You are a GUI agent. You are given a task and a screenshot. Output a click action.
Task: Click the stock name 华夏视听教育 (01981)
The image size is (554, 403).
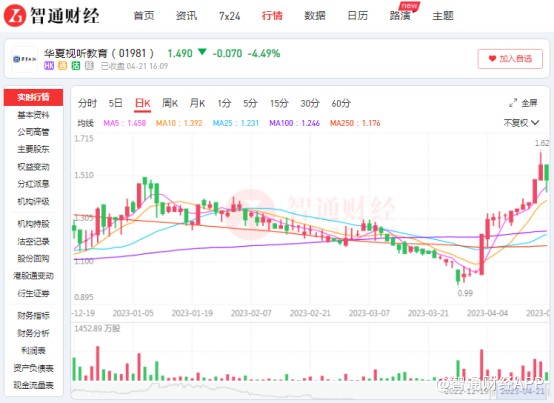click(x=99, y=53)
